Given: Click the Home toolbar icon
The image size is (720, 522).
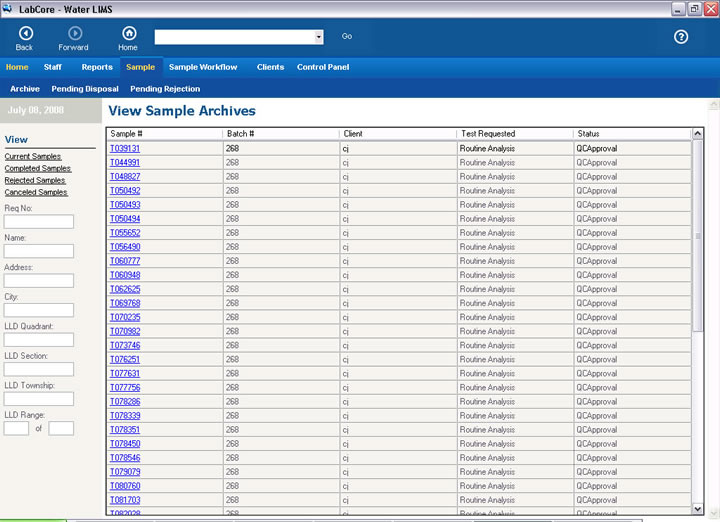Looking at the screenshot, I should point(129,34).
